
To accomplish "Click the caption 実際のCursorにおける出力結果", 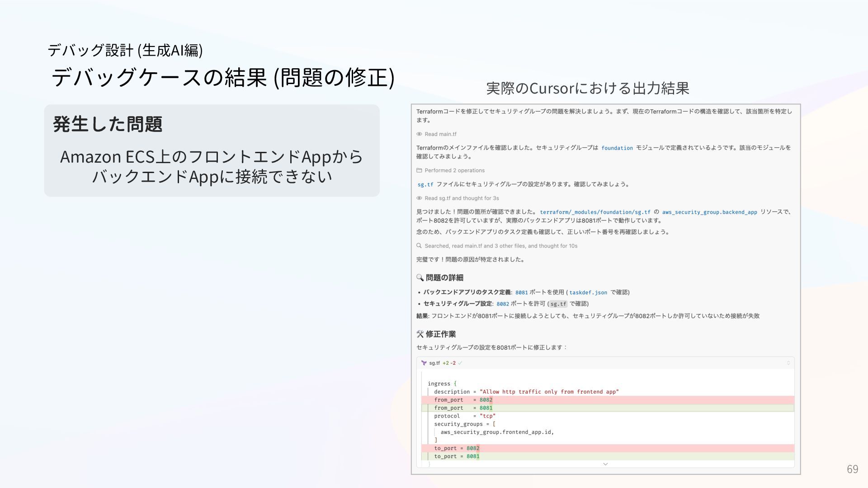I will (x=588, y=88).
